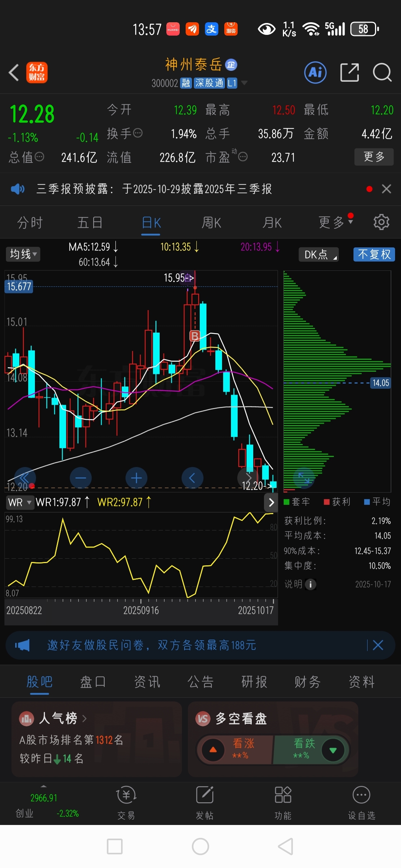
Task: Open 说明 info icon
Action: [310, 584]
